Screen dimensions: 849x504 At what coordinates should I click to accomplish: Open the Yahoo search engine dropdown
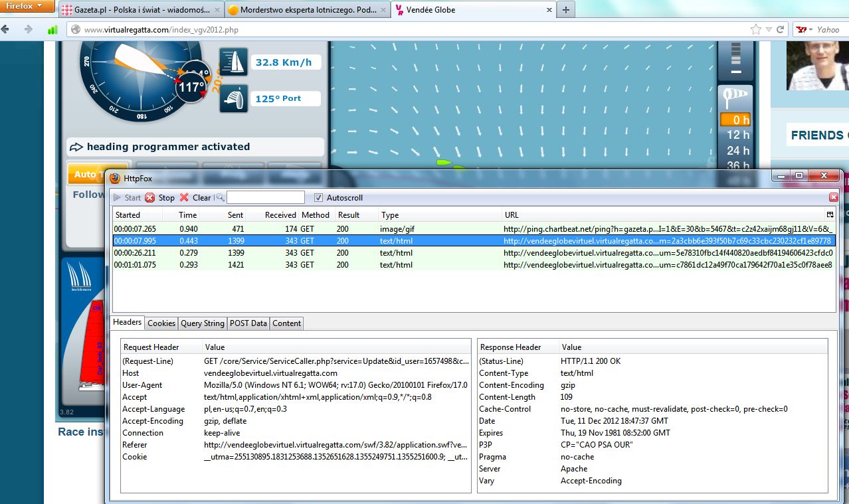click(x=804, y=30)
